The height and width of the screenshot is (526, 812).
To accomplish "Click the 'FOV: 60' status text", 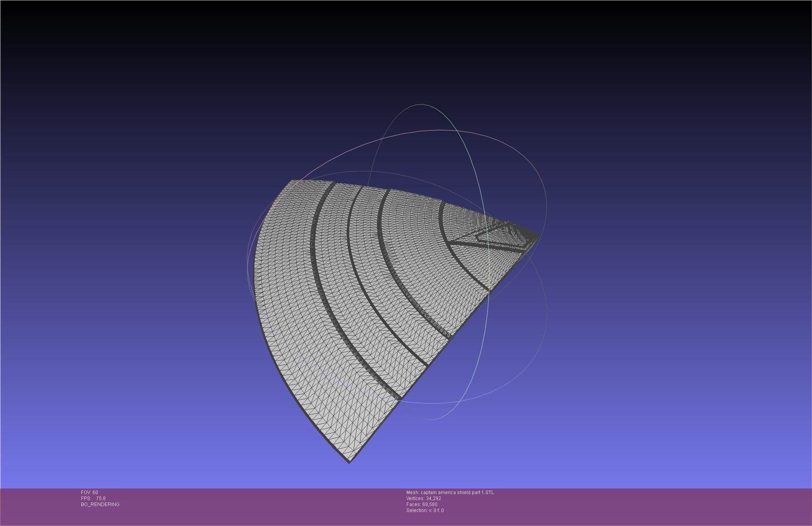I will 89,493.
